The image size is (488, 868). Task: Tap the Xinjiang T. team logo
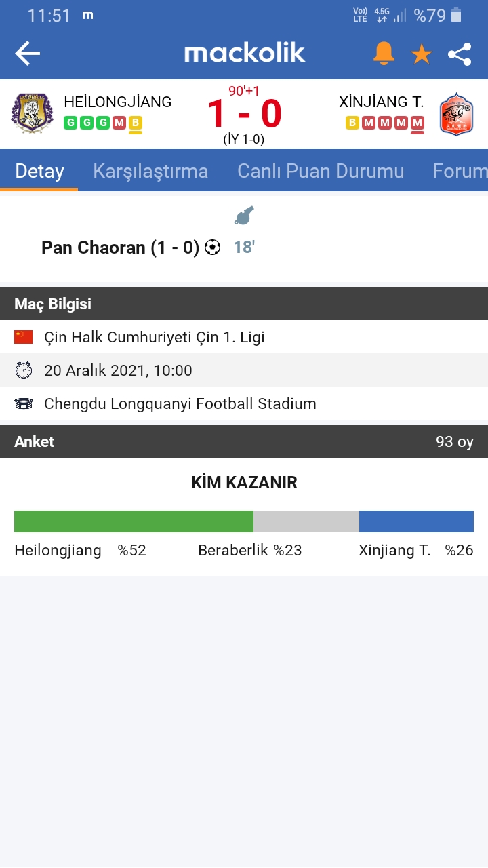tap(456, 113)
